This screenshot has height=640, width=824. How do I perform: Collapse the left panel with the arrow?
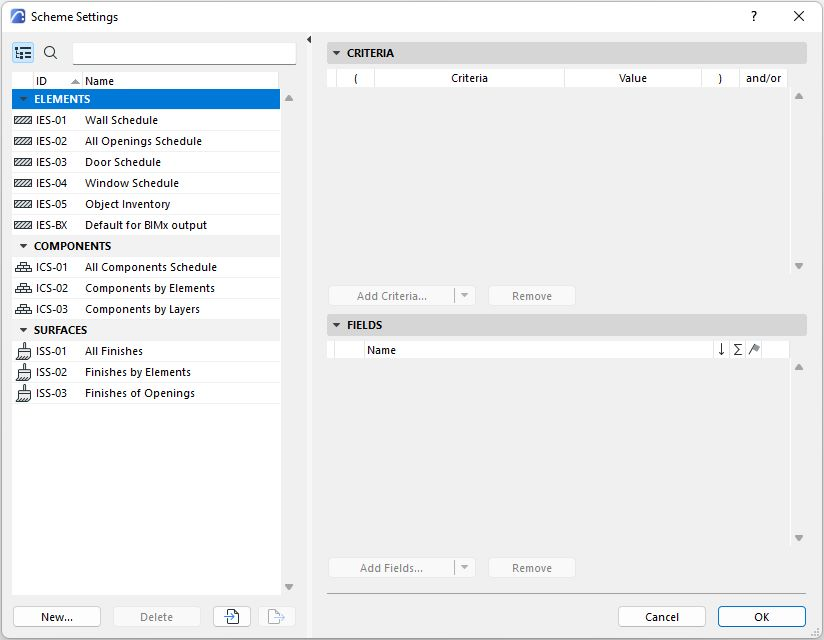click(x=309, y=39)
